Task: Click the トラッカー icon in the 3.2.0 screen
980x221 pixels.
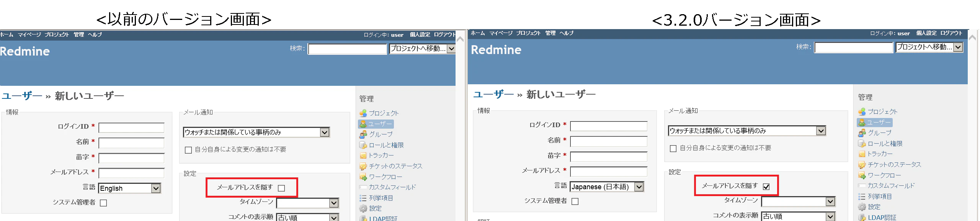Action: click(862, 154)
